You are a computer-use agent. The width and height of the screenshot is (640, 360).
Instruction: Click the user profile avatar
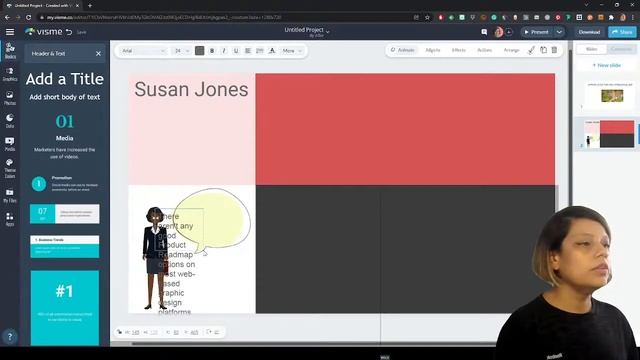coord(498,32)
